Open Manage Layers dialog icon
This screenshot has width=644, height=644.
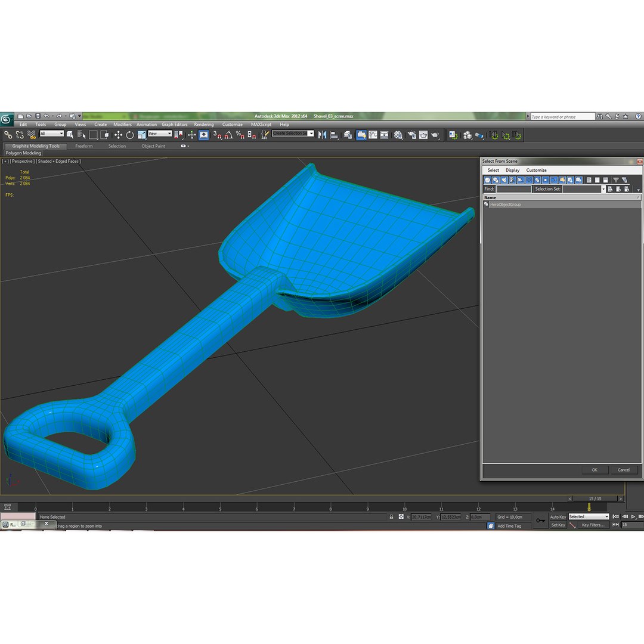point(348,135)
